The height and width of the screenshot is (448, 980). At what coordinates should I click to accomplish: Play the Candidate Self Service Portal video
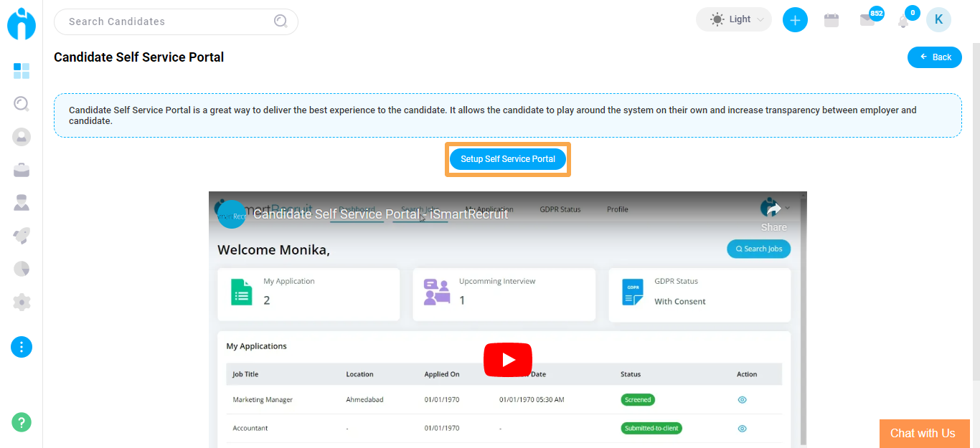click(508, 360)
